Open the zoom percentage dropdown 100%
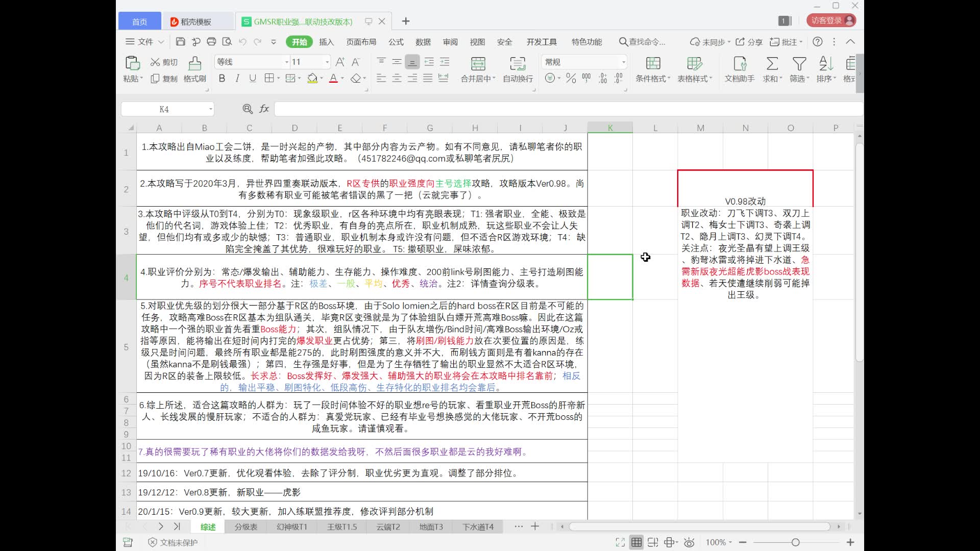The height and width of the screenshot is (551, 980). coord(719,542)
